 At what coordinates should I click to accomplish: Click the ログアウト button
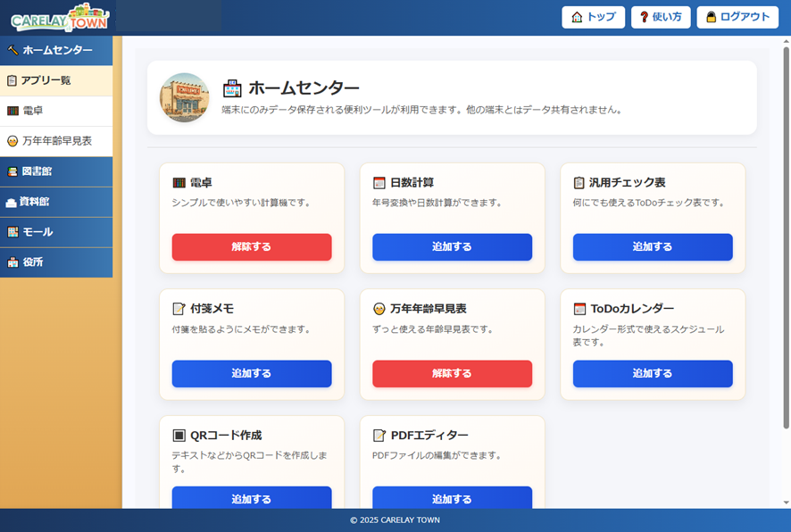[737, 17]
